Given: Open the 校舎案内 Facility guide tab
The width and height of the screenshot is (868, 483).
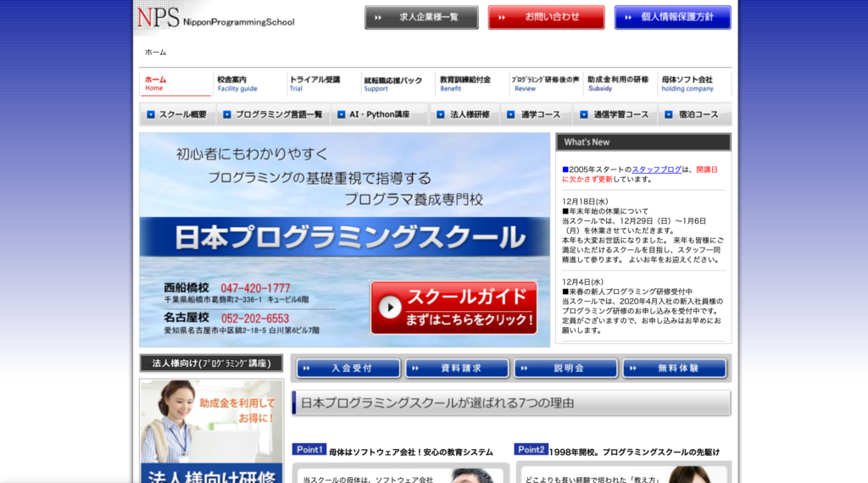Looking at the screenshot, I should click(x=248, y=84).
